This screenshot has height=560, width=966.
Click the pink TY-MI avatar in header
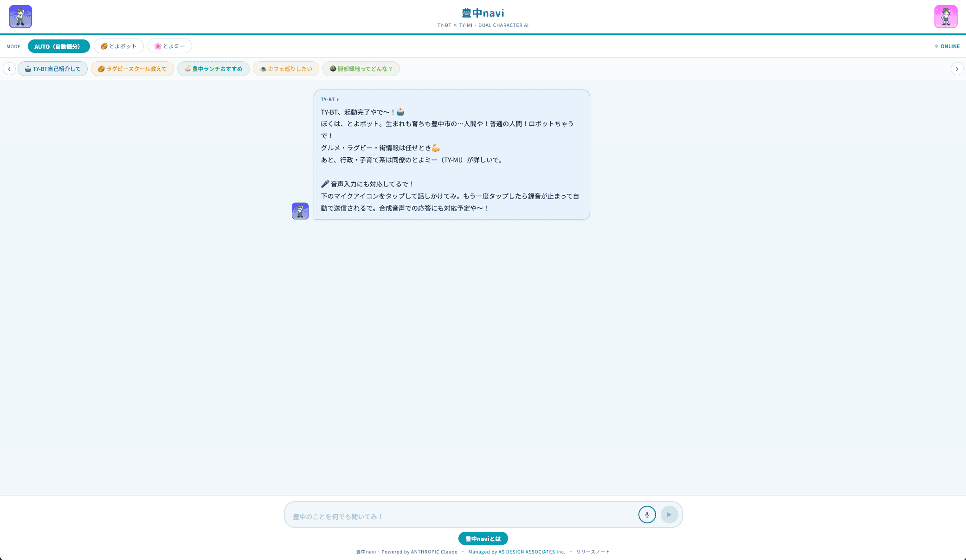tap(946, 17)
